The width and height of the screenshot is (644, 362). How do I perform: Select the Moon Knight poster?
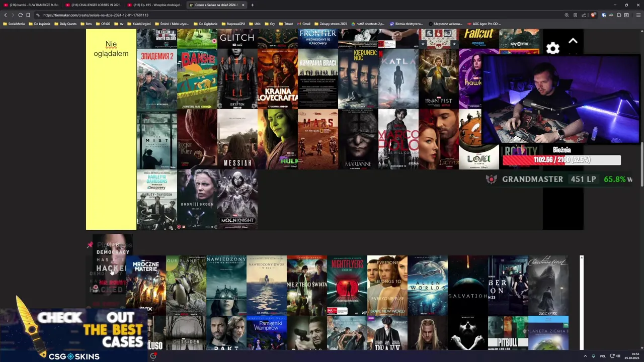[237, 200]
